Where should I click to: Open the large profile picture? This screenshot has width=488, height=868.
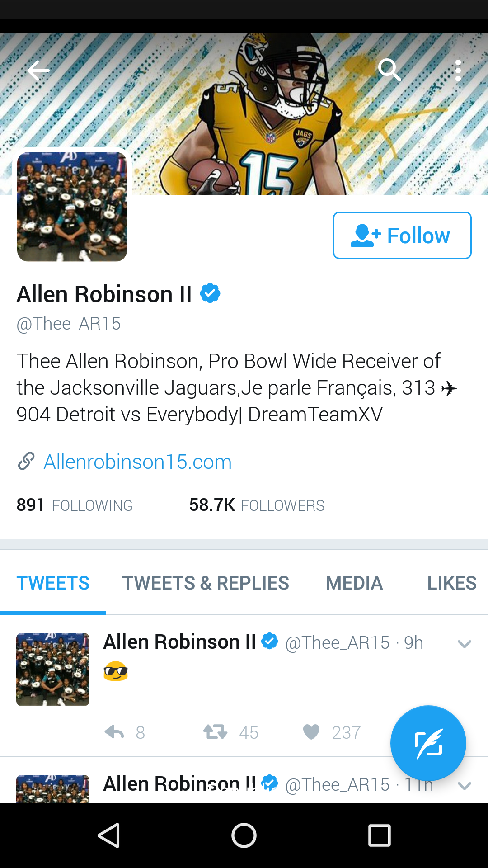(x=72, y=206)
